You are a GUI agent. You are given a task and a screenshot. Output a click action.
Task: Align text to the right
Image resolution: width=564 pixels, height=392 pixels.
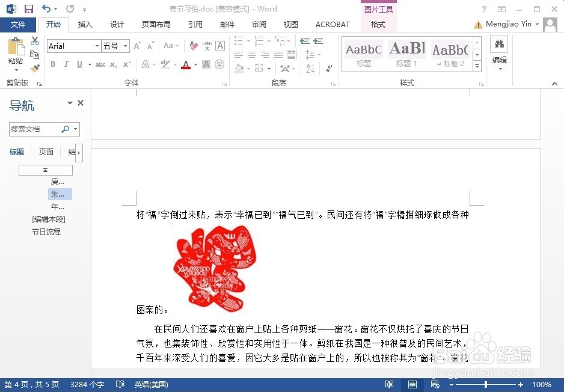pos(265,55)
